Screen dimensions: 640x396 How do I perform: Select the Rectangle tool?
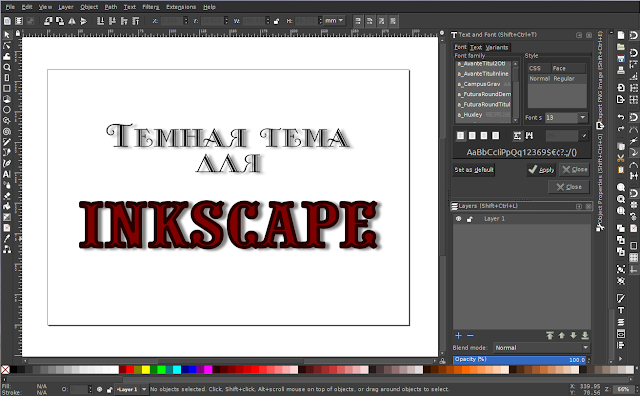point(7,88)
